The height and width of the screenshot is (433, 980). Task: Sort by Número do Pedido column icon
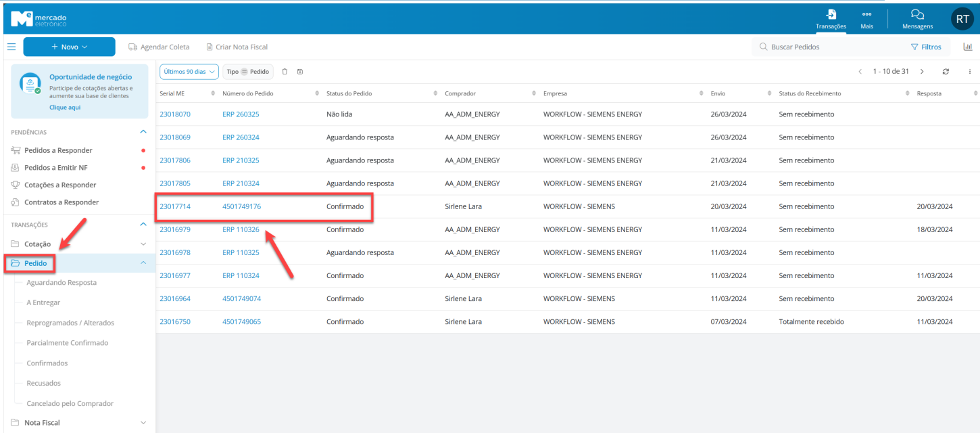pos(317,93)
